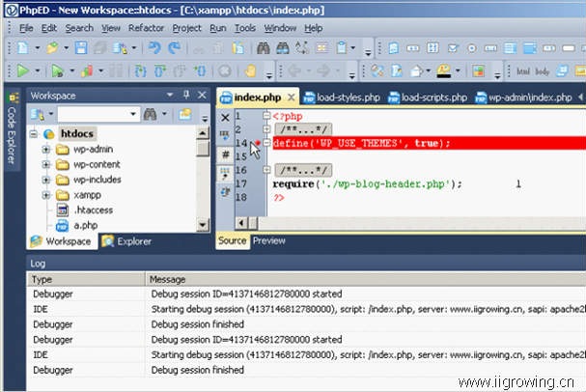The width and height of the screenshot is (586, 392).
Task: Pin the Workspace panel with pushpin
Action: coord(186,95)
